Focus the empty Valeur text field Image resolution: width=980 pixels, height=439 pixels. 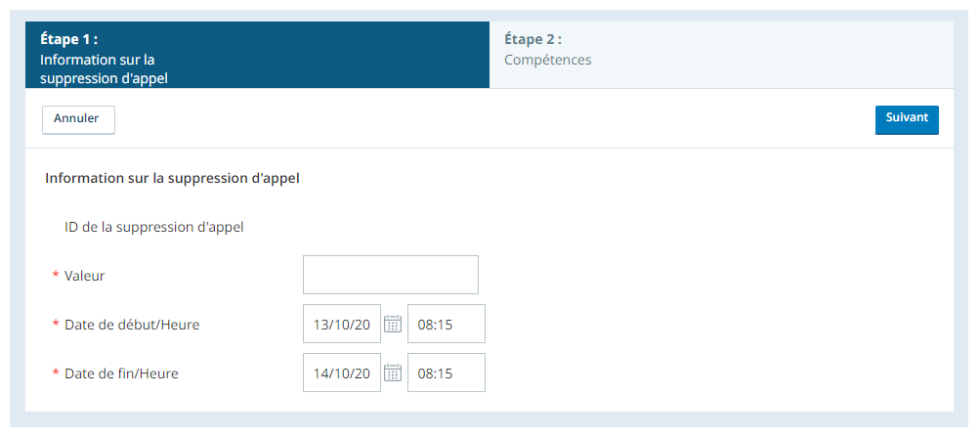tap(391, 275)
